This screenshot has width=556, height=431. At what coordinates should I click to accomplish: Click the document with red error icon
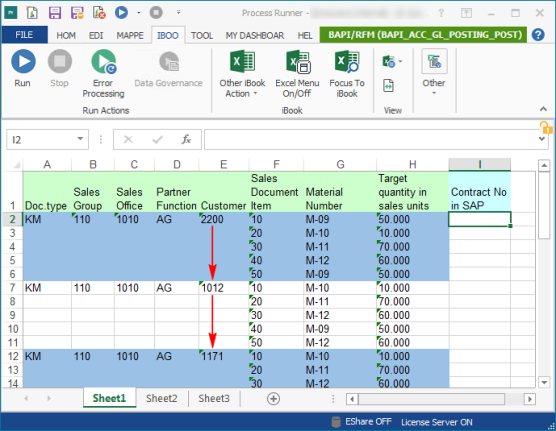pyautogui.click(x=99, y=13)
